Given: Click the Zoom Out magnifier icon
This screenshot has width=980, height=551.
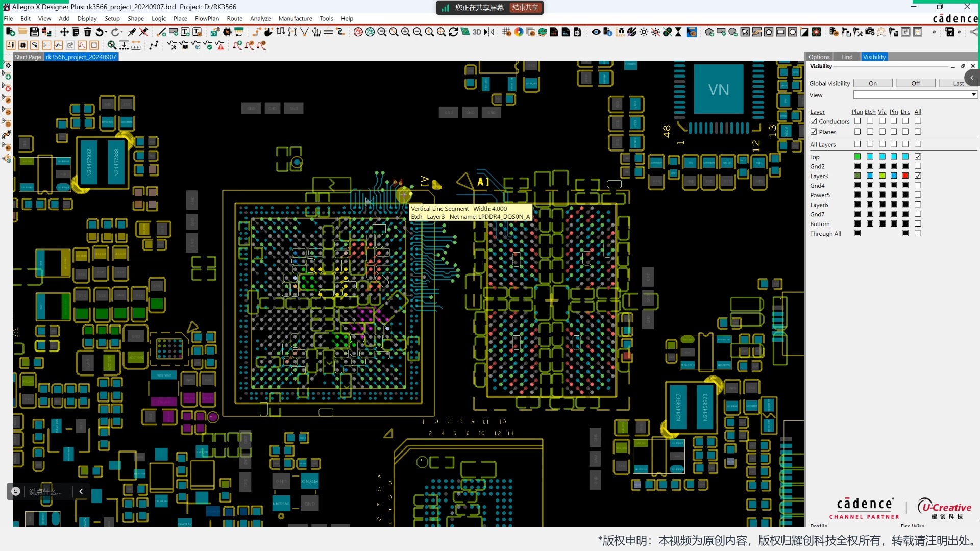Looking at the screenshot, I should (418, 32).
